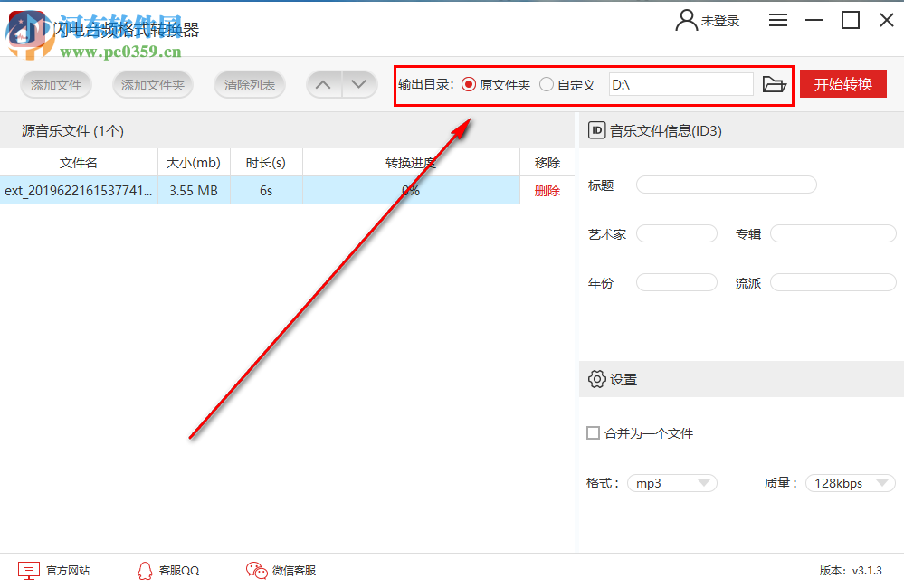Open 客服QQ support

[x=146, y=571]
